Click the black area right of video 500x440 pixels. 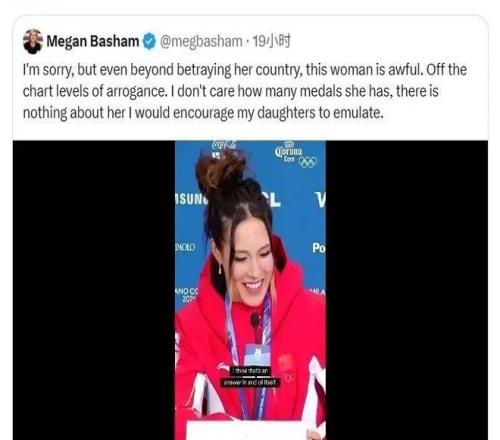coord(407,290)
